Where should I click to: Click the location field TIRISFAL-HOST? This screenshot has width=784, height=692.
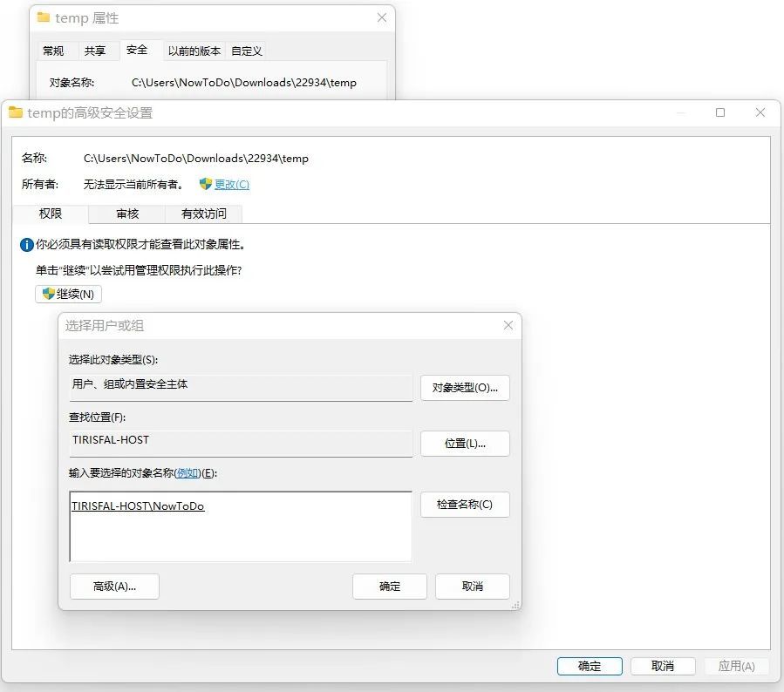pyautogui.click(x=241, y=444)
